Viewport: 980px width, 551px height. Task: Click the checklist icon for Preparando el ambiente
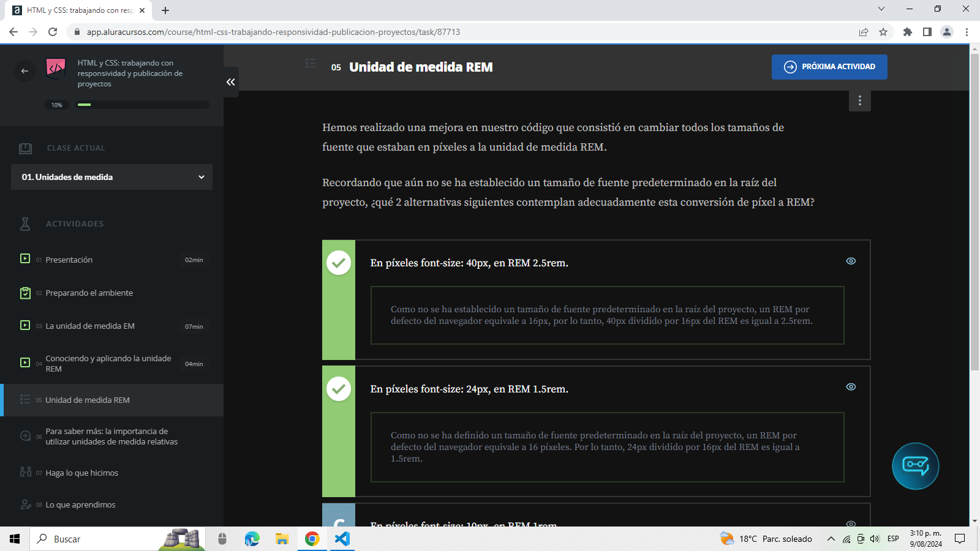click(x=25, y=293)
